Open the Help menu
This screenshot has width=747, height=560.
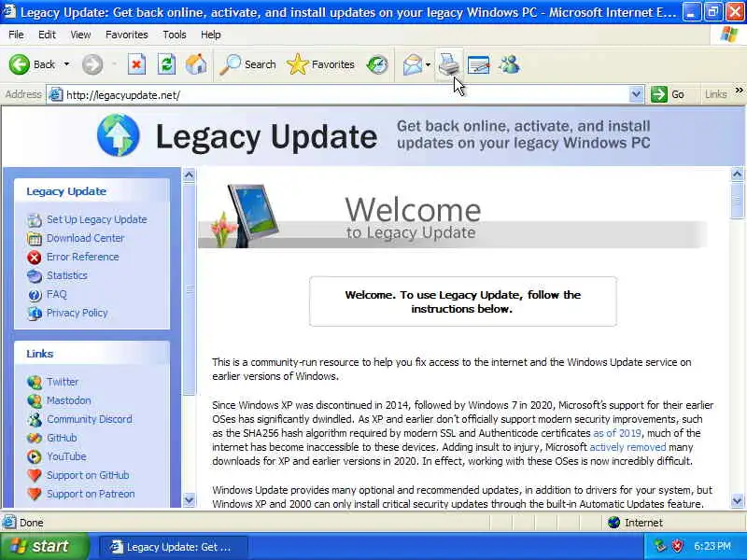click(x=211, y=35)
